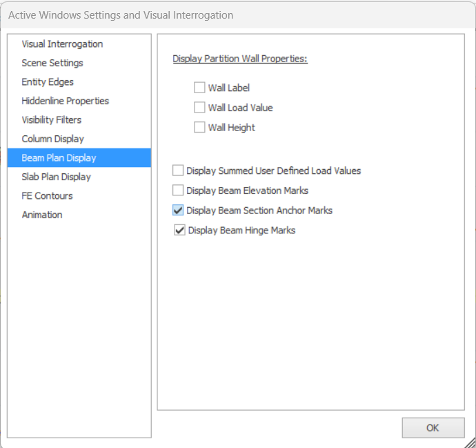Open the Scene Settings page

tap(52, 63)
